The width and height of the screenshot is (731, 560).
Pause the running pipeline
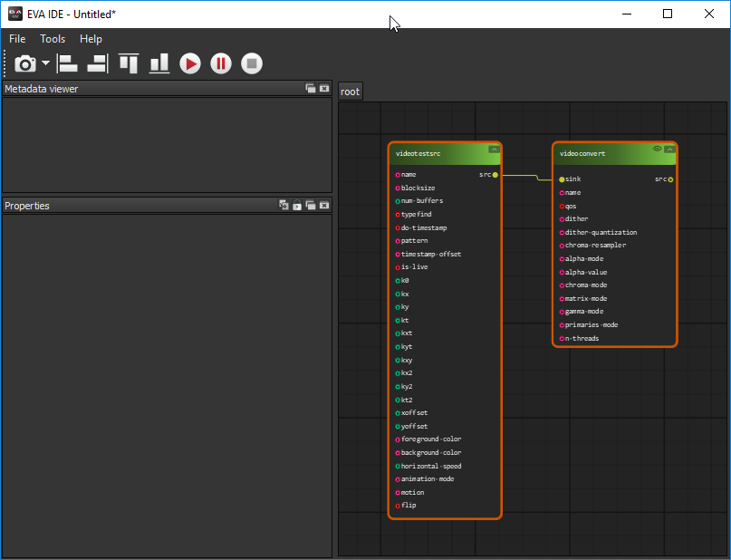pyautogui.click(x=221, y=63)
